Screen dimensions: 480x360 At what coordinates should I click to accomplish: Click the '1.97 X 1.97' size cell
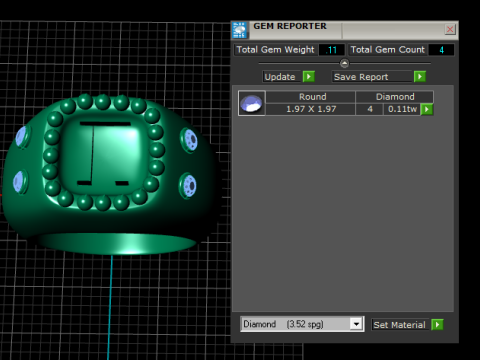(310, 109)
